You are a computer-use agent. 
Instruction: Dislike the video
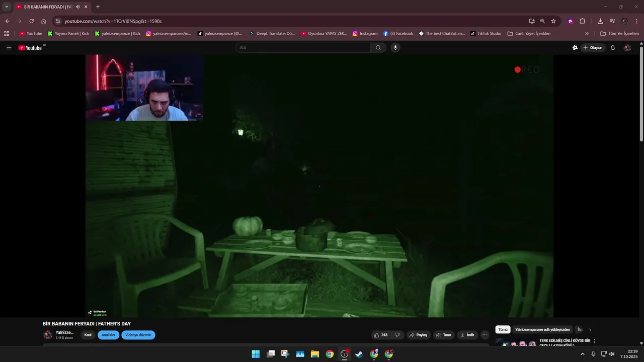click(x=397, y=335)
